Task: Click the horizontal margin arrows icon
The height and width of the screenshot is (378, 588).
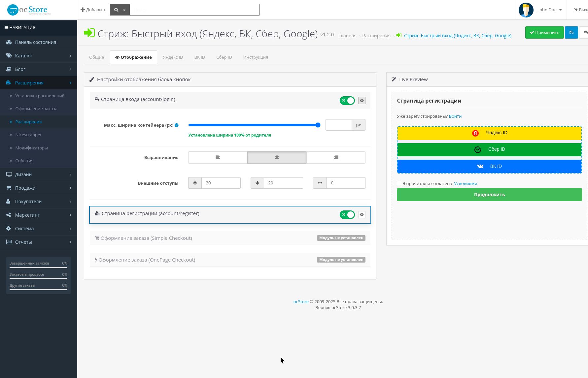Action: [x=320, y=183]
